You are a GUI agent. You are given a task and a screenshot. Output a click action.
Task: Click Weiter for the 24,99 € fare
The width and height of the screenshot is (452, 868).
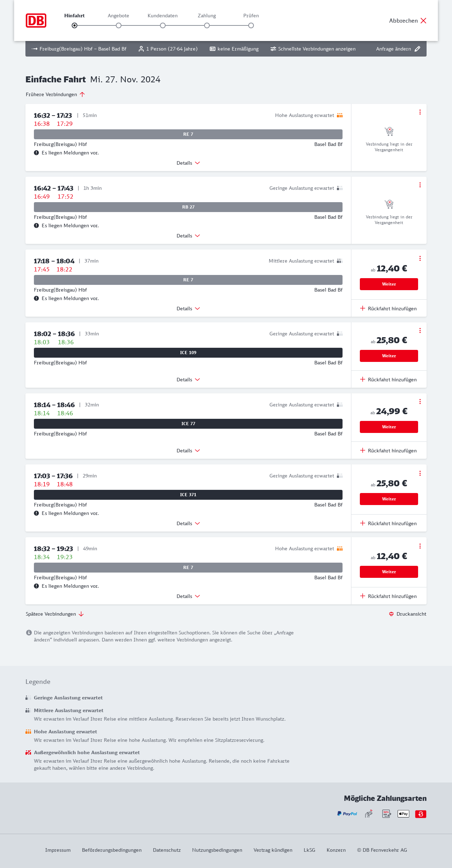[389, 427]
